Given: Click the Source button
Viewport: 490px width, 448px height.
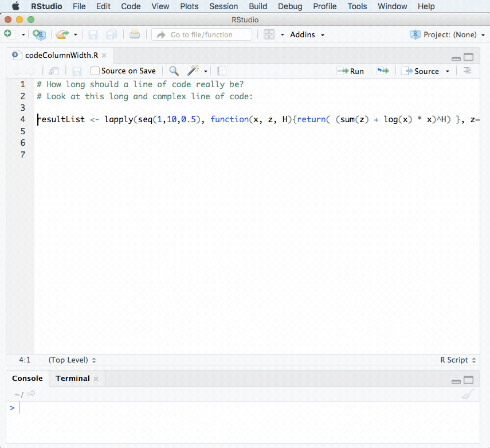Looking at the screenshot, I should point(420,71).
